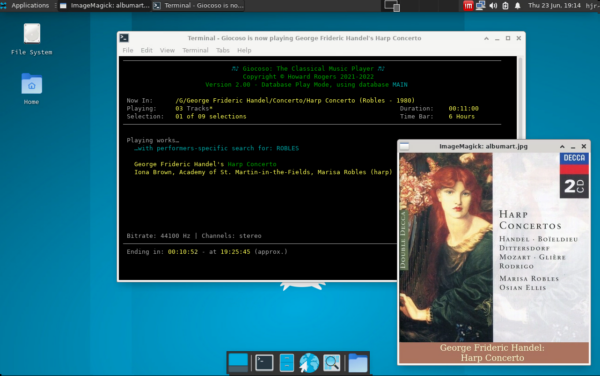This screenshot has height=376, width=600.
Task: Click the clock showing Thu 23 Jun
Action: (x=554, y=5)
